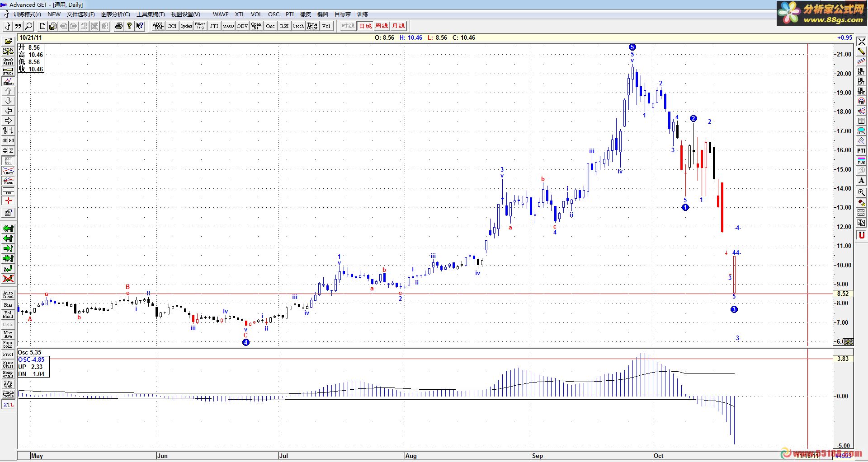Viewport: 868px width, 462px height.
Task: Toggle XTL in left sidebar
Action: (x=8, y=405)
